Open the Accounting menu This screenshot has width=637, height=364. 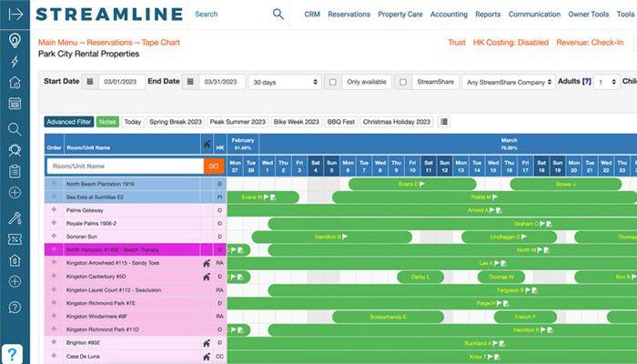pyautogui.click(x=449, y=15)
